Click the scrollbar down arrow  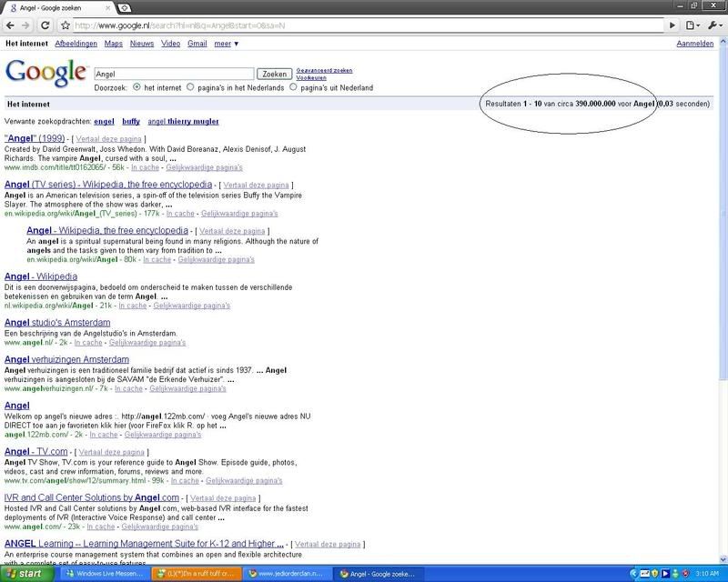[x=723, y=560]
